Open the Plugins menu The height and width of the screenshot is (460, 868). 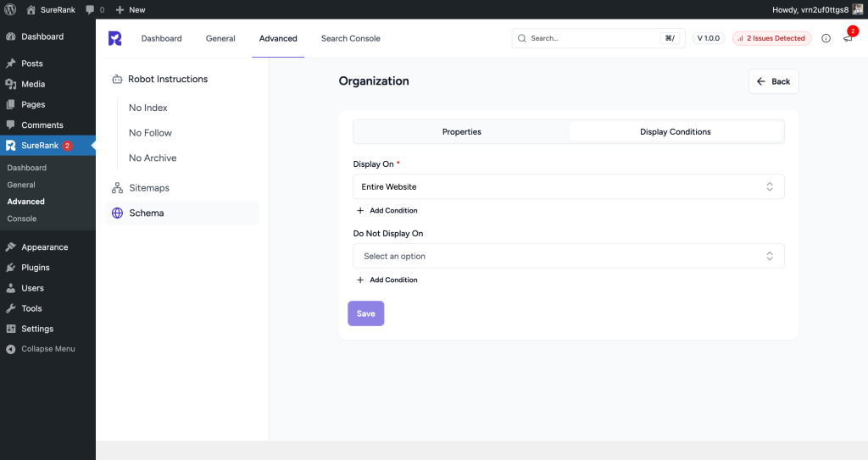47,268
